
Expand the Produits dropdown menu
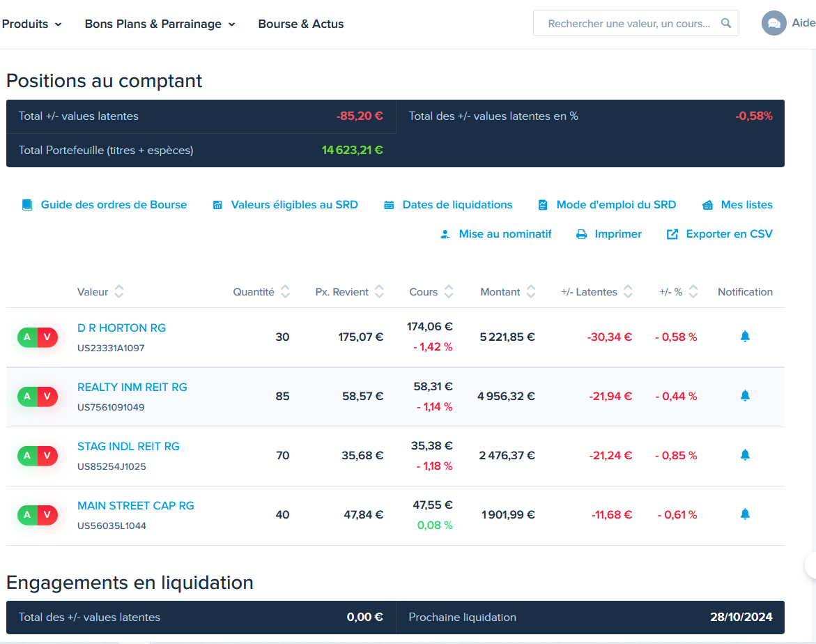point(32,24)
